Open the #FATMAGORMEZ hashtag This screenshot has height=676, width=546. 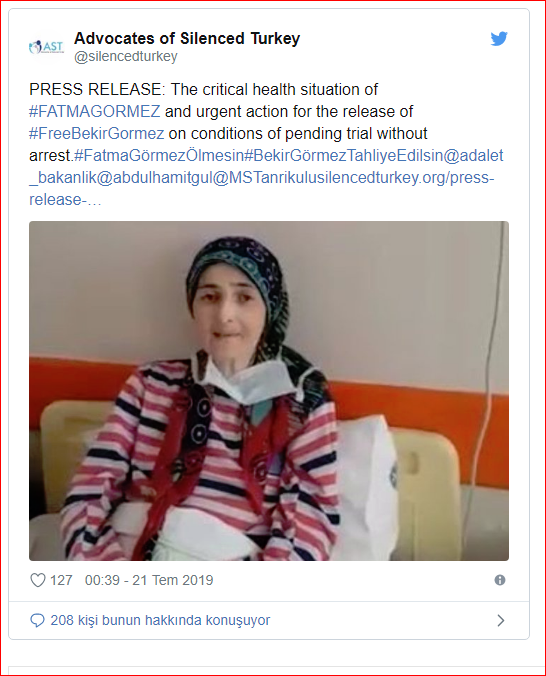pos(94,111)
